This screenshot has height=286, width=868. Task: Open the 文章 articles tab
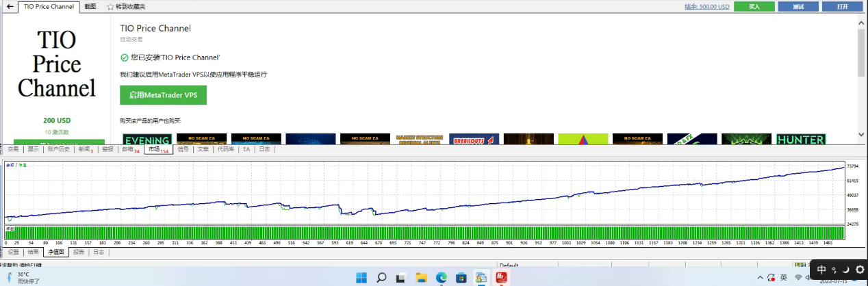(x=203, y=149)
